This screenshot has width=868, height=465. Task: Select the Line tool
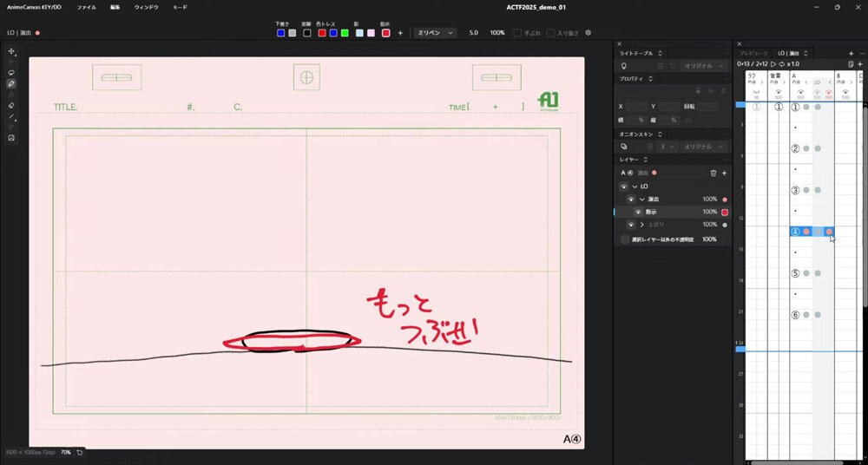click(x=11, y=116)
